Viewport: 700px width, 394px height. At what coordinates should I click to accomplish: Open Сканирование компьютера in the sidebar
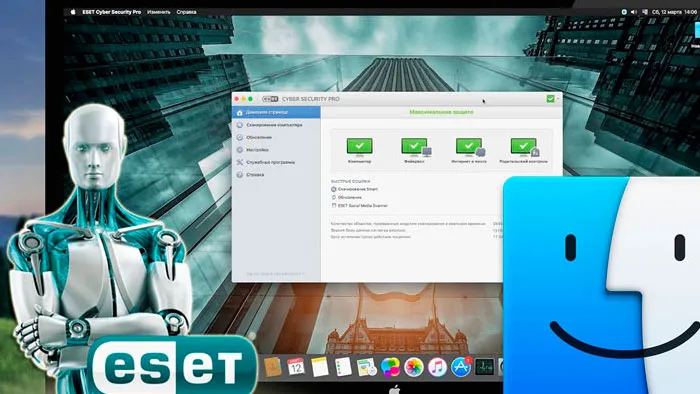276,125
